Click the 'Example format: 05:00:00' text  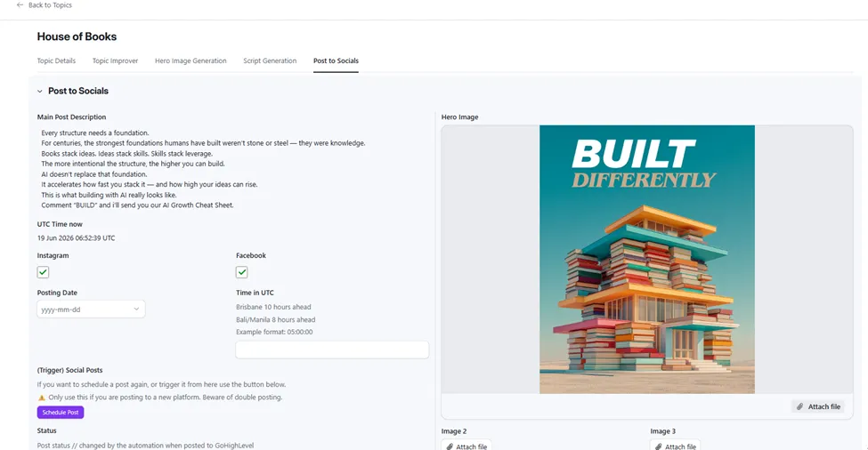274,333
